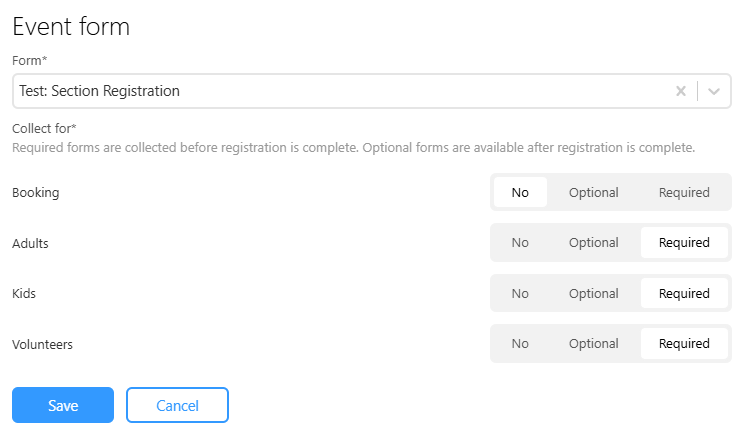Click the Collect for label
This screenshot has width=745, height=439.
point(44,128)
